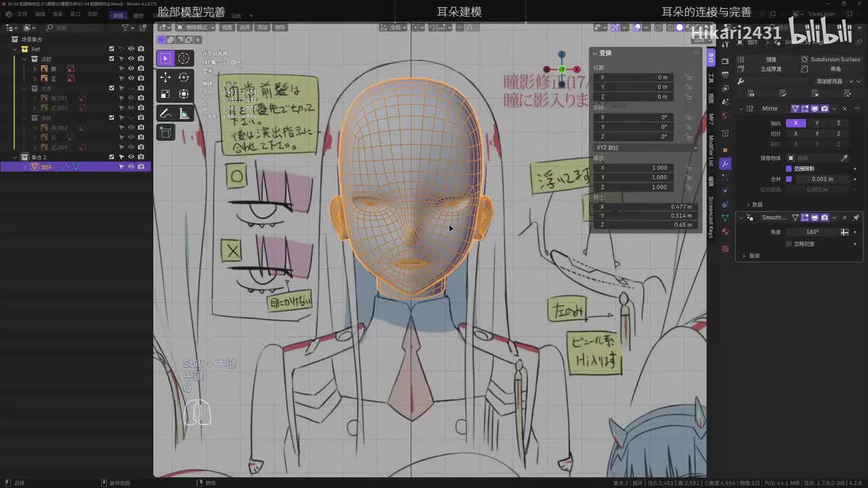
Task: Edit the merge distance 0.001 m field
Action: coord(822,179)
